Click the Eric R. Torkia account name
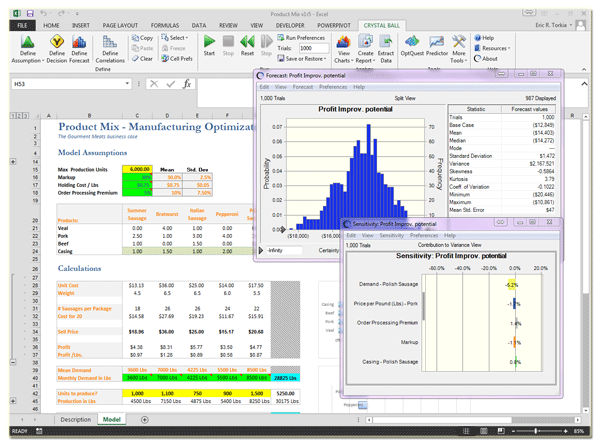 pyautogui.click(x=551, y=25)
